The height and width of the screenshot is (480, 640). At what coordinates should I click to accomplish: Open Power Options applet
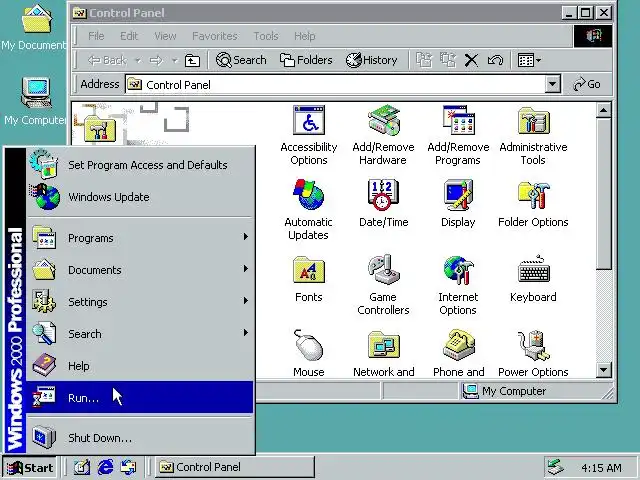point(533,353)
